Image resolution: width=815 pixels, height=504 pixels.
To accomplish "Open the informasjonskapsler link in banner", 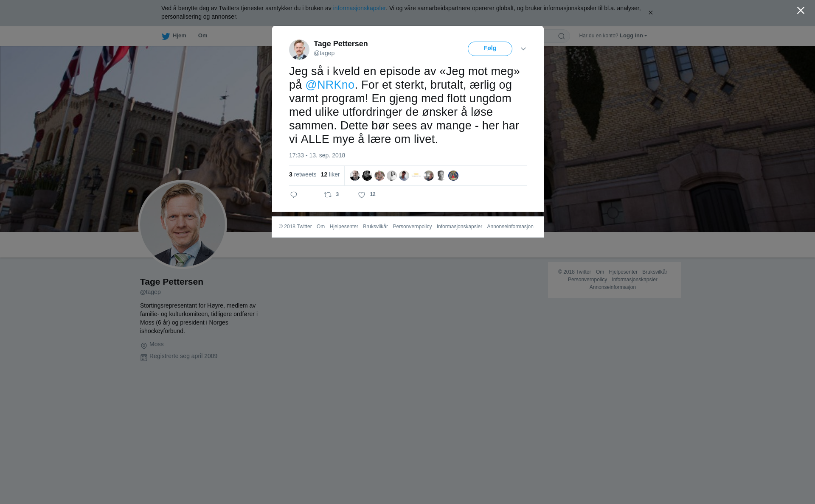I will point(359,8).
